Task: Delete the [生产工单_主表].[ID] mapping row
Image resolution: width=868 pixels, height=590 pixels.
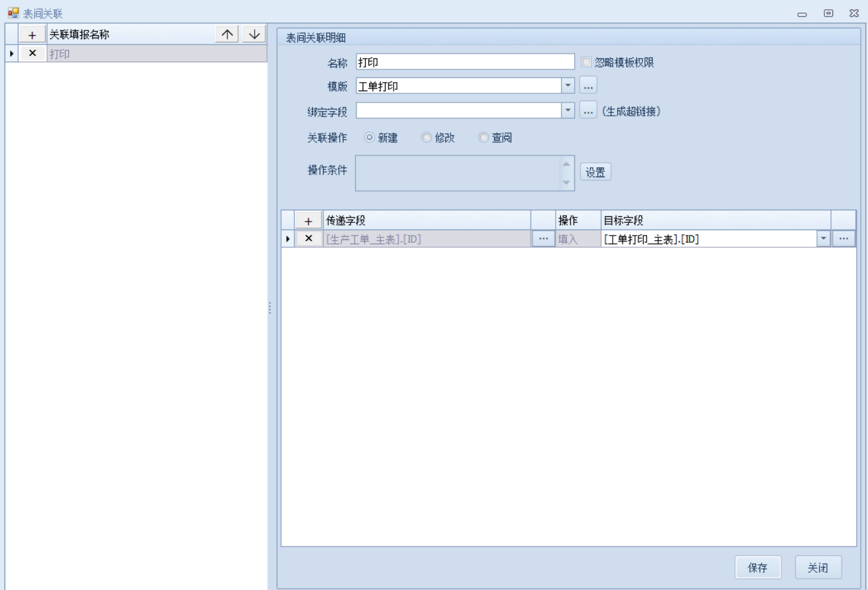Action: (x=308, y=239)
